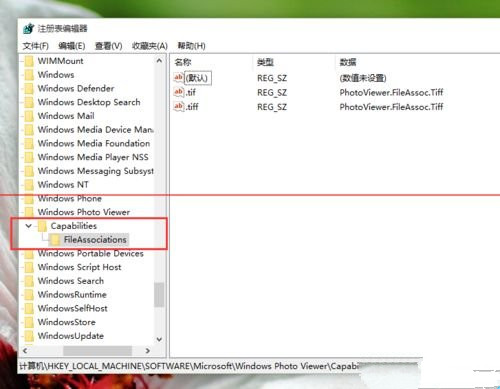Click the tree horizontal scrollbar thumb
The width and height of the screenshot is (500, 389).
click(97, 351)
